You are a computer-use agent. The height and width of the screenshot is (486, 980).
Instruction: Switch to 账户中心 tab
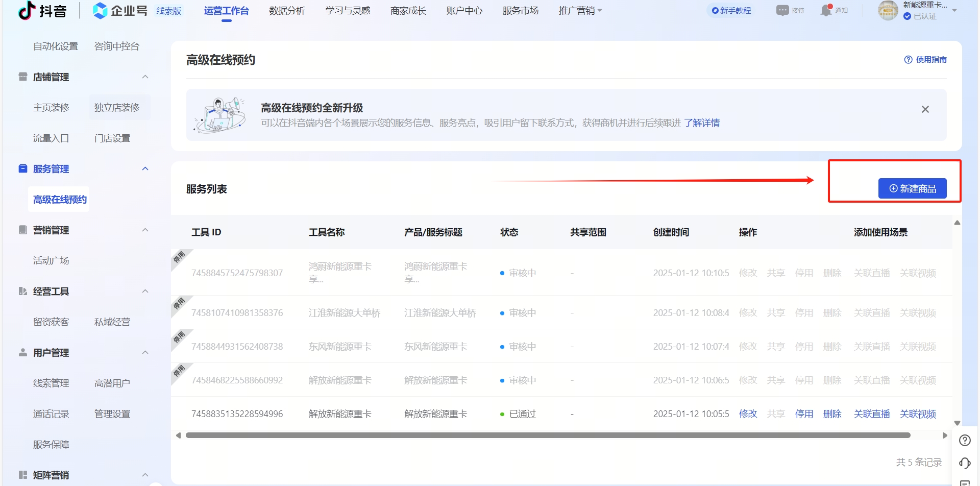[x=464, y=11]
